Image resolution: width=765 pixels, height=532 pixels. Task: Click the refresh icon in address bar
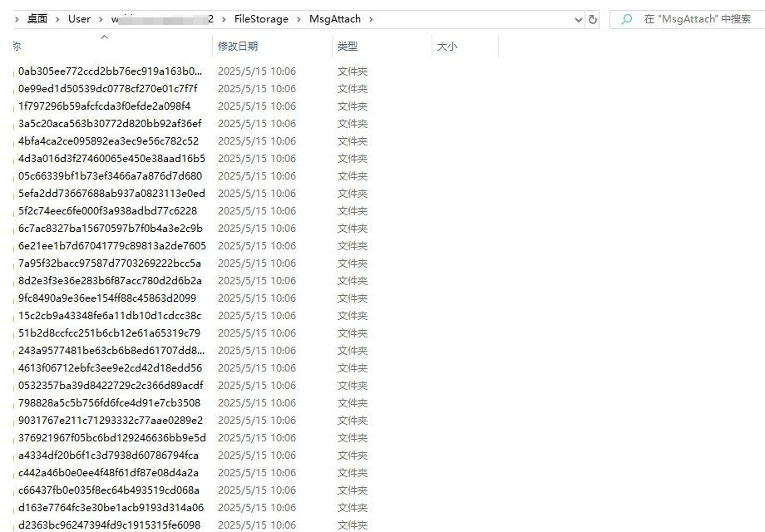click(593, 19)
